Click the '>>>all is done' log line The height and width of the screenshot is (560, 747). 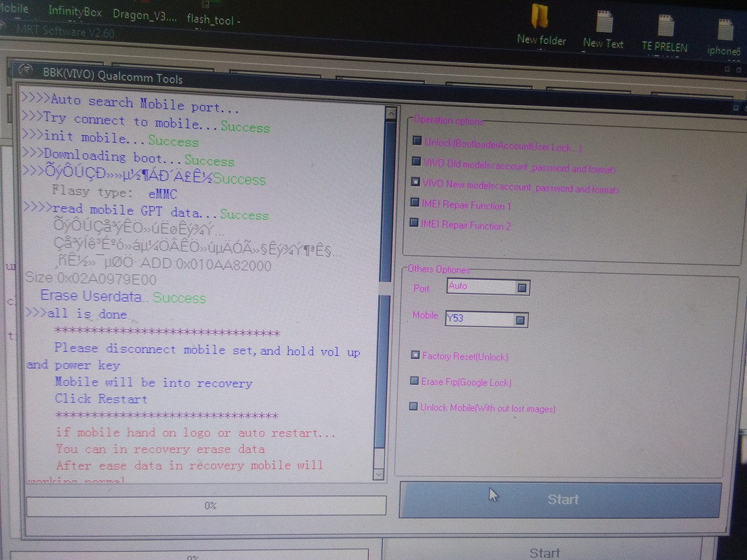76,314
